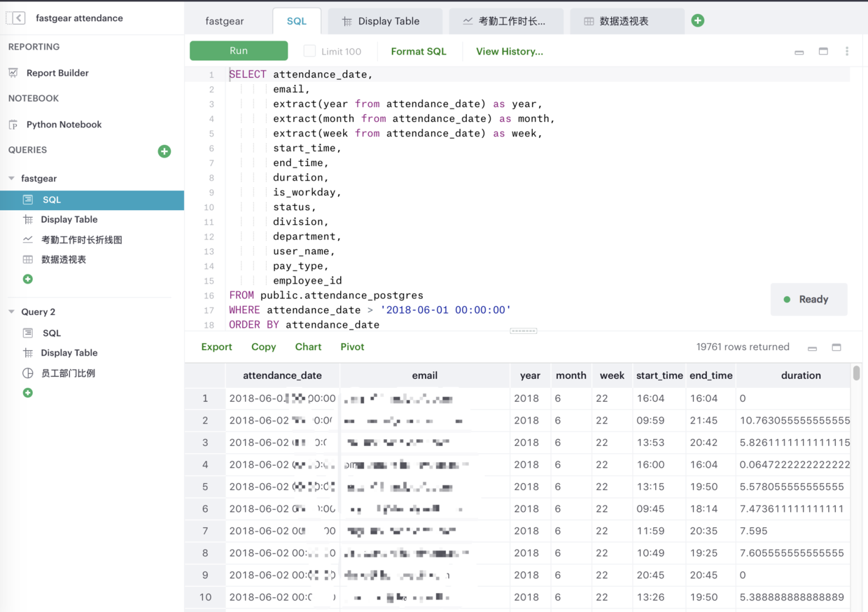Click the Python Notebook icon
The image size is (868, 612).
[13, 125]
